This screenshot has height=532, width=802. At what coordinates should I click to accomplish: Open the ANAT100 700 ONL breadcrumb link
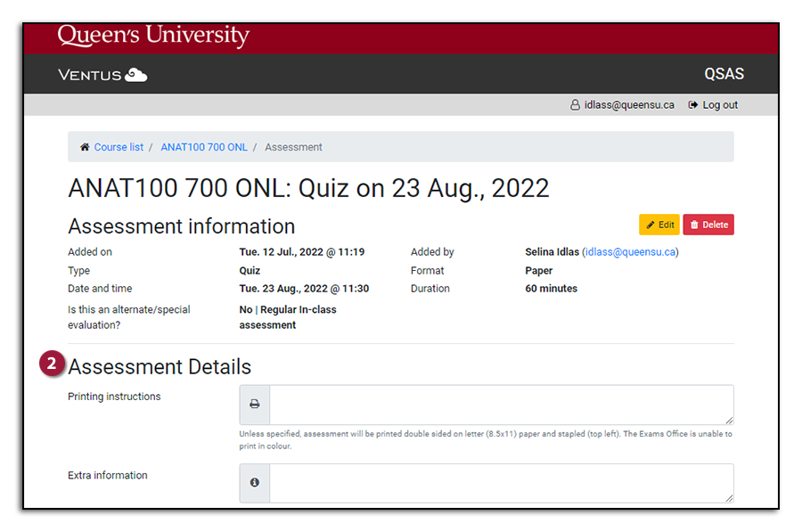(x=203, y=146)
